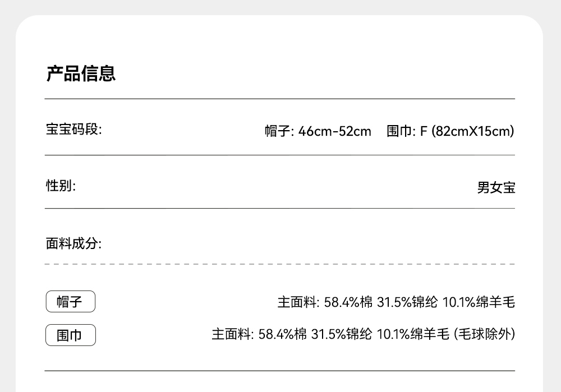Click the 46cm-52cm hat size value

pyautogui.click(x=334, y=131)
